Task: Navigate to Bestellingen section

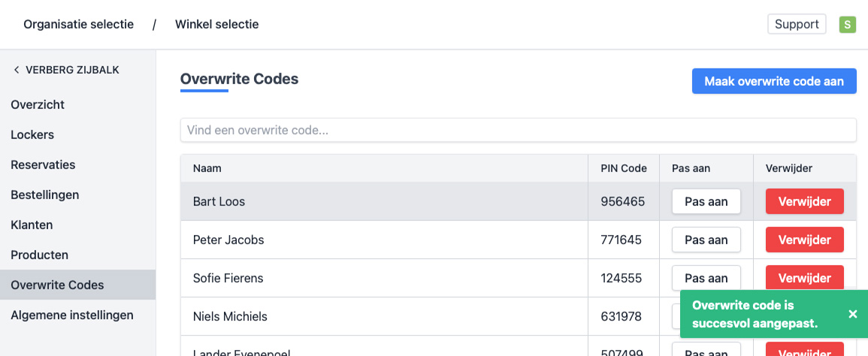Action: (x=45, y=195)
